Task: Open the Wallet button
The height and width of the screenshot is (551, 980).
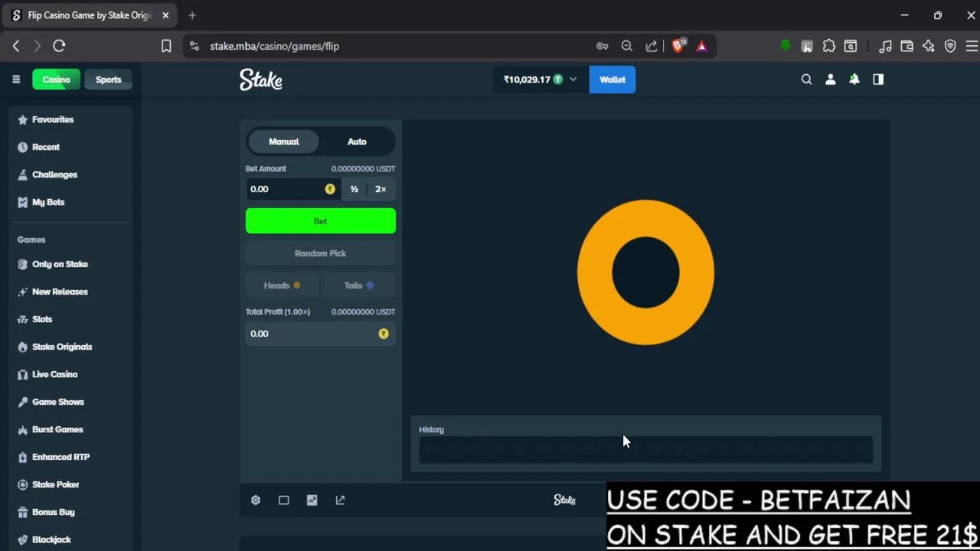Action: click(x=612, y=80)
